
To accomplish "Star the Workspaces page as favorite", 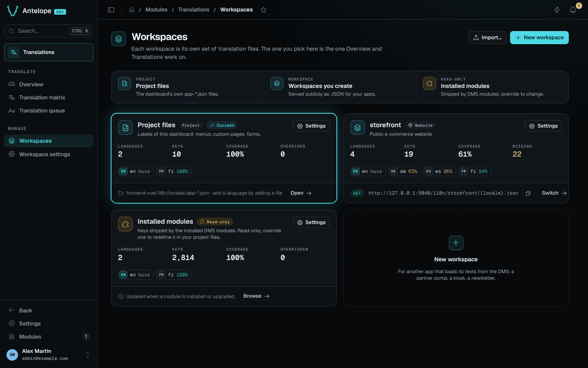I will (263, 10).
